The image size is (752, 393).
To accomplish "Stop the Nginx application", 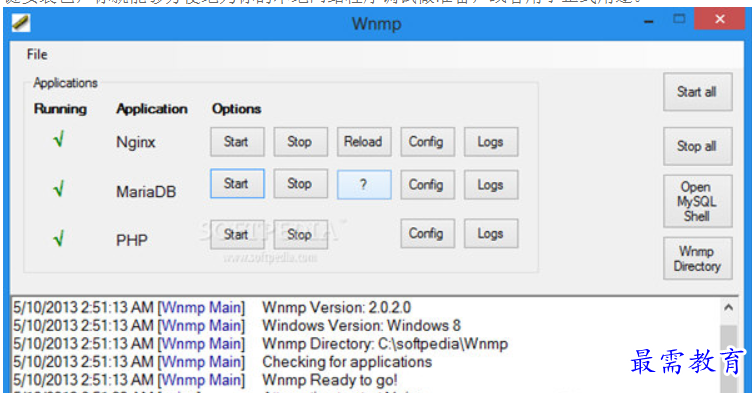I will 300,142.
